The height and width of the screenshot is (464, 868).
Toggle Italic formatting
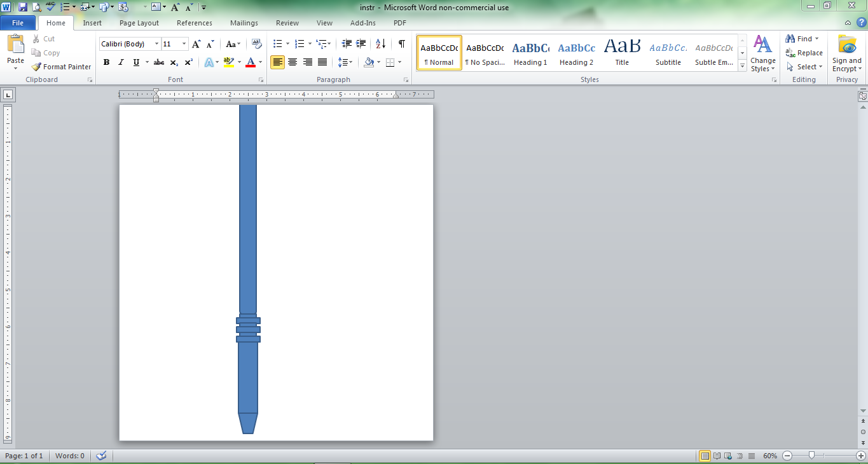pyautogui.click(x=121, y=62)
